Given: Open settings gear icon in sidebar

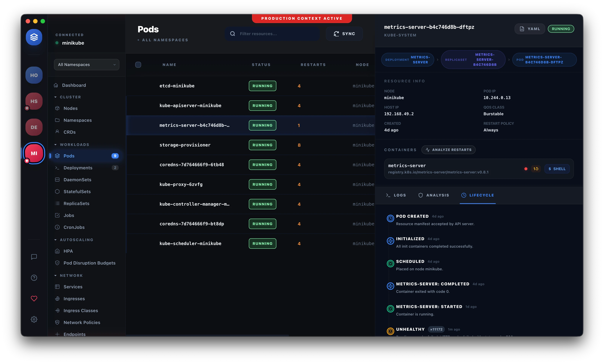Looking at the screenshot, I should pyautogui.click(x=34, y=319).
